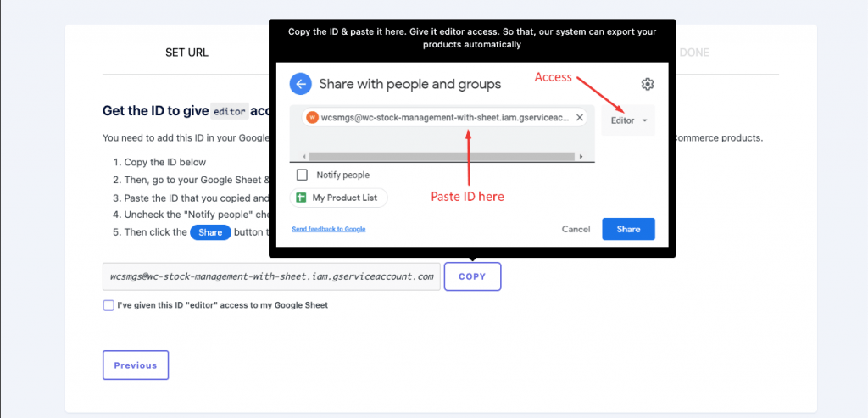This screenshot has width=868, height=418.
Task: Click the 'Share with people and groups' heading
Action: pos(410,84)
